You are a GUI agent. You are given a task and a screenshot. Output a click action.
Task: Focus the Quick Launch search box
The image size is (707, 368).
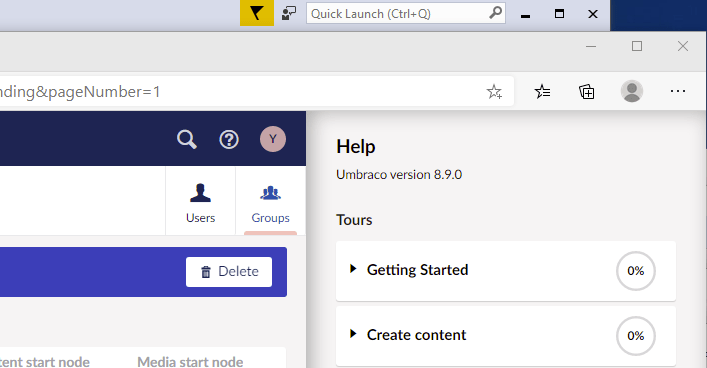[x=406, y=14]
